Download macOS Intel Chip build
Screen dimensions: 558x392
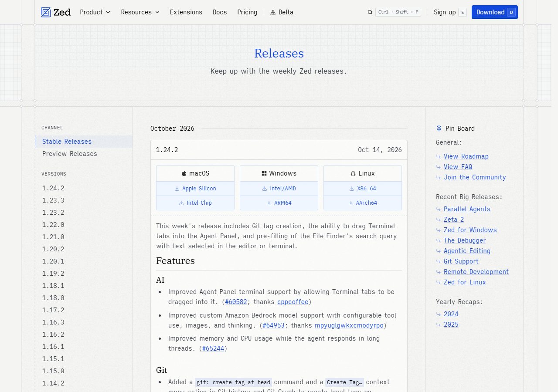(x=195, y=203)
